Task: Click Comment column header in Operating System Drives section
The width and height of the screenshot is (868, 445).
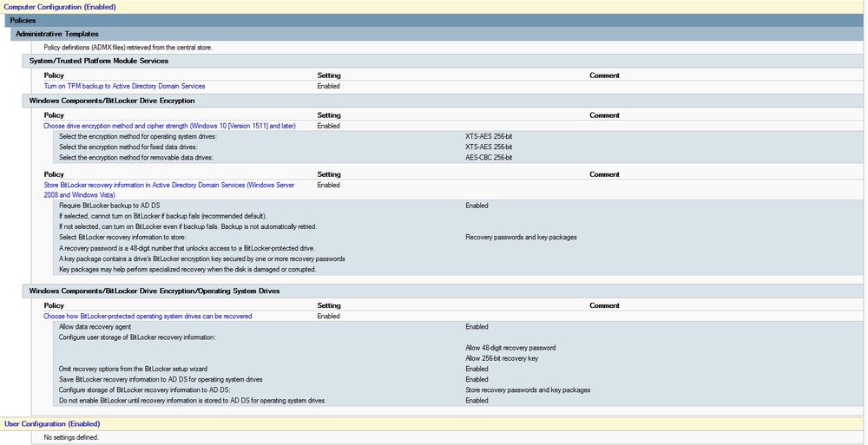Action: point(604,305)
